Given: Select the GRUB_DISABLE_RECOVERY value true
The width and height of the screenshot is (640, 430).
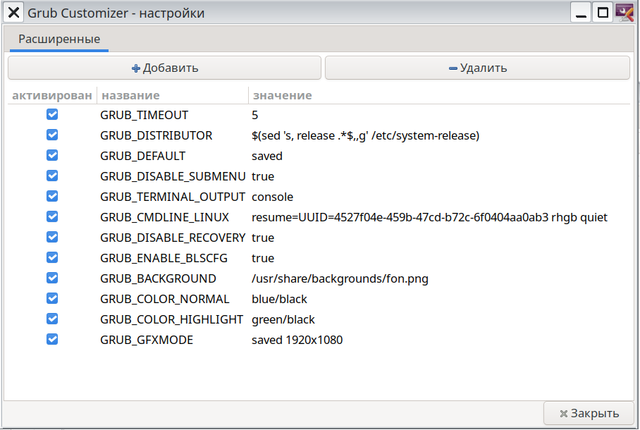Looking at the screenshot, I should click(263, 237).
